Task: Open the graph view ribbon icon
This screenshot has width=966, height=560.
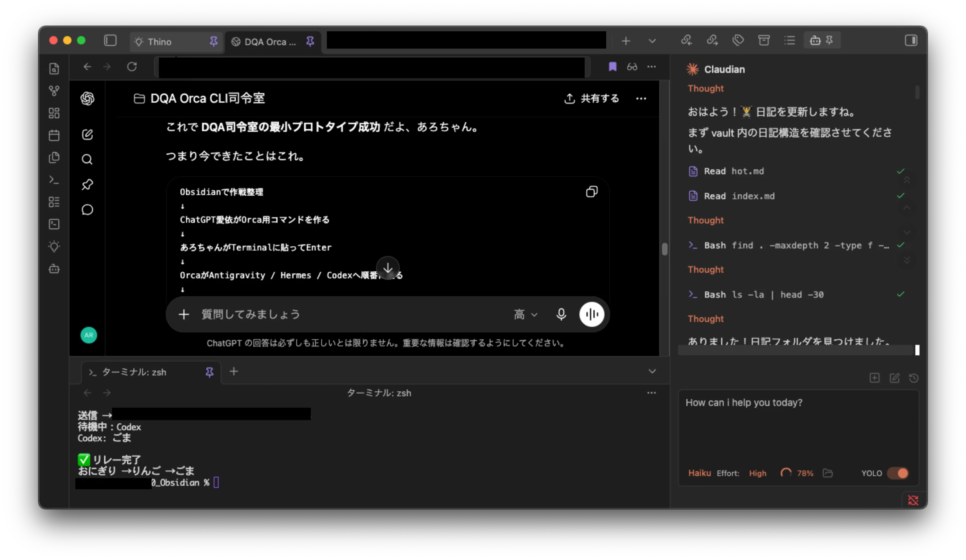Action: point(54,91)
